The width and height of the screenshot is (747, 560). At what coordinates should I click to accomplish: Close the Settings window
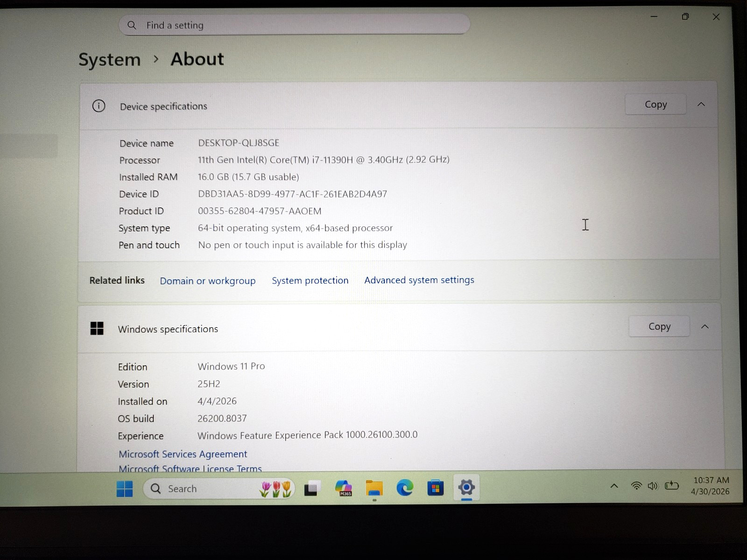click(x=716, y=17)
